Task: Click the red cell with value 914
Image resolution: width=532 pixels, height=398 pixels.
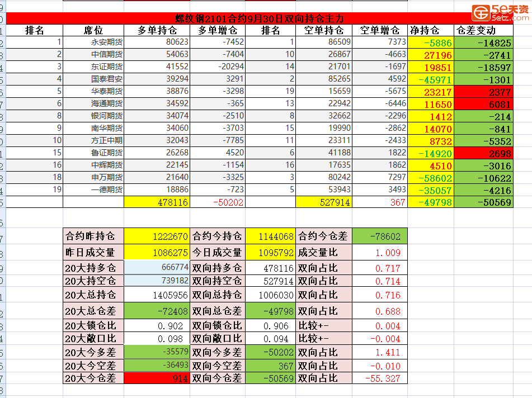Action: [x=157, y=378]
